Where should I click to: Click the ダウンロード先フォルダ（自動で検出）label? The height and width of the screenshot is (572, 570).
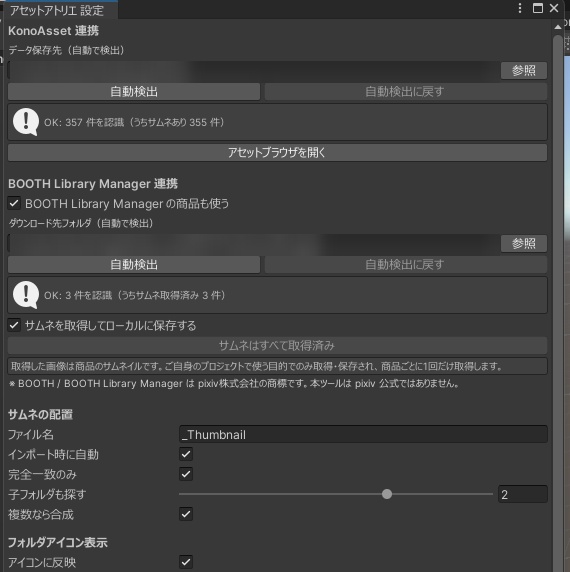point(81,223)
